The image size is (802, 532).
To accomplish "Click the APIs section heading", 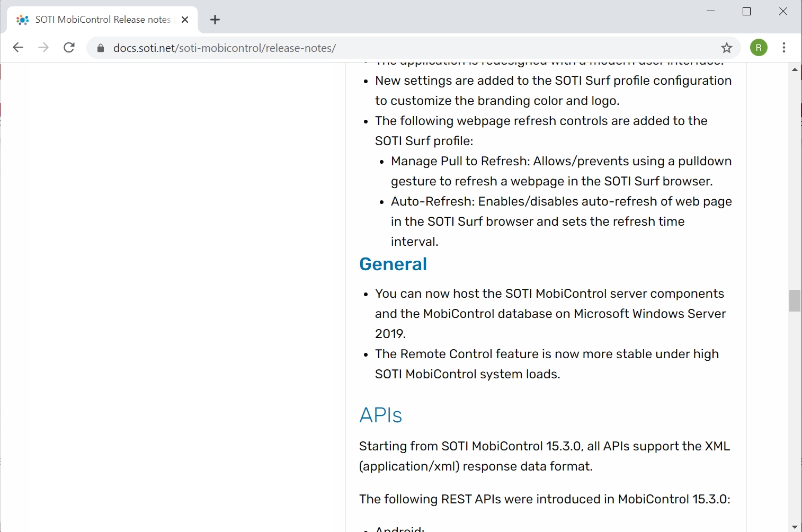I will tap(380, 415).
